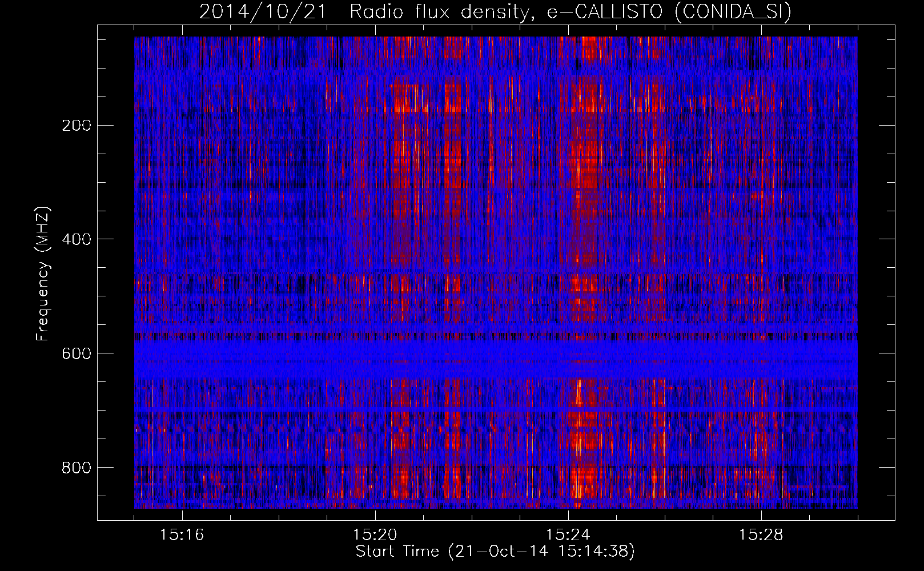Click the 200 frequency tick label
Viewport: 924px width, 571px height.
[76, 126]
